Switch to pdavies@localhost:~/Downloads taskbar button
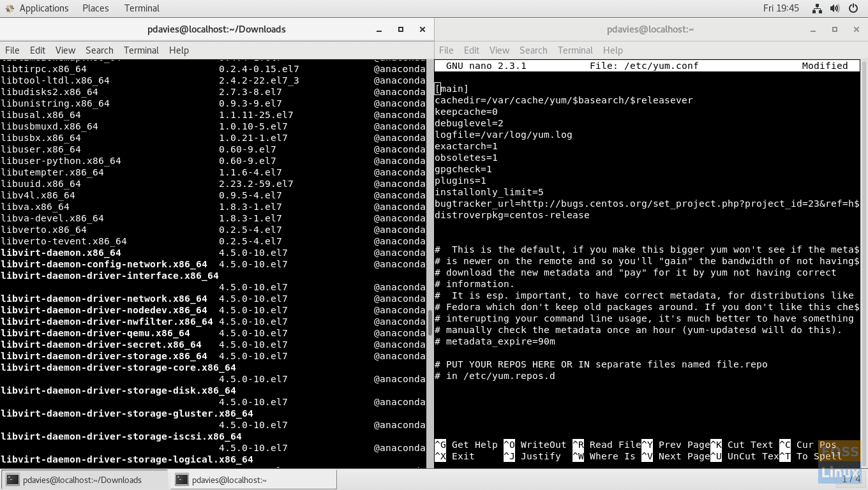 tap(84, 480)
